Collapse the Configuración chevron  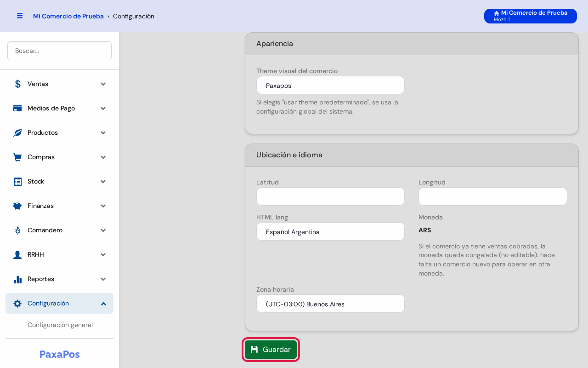coord(103,304)
